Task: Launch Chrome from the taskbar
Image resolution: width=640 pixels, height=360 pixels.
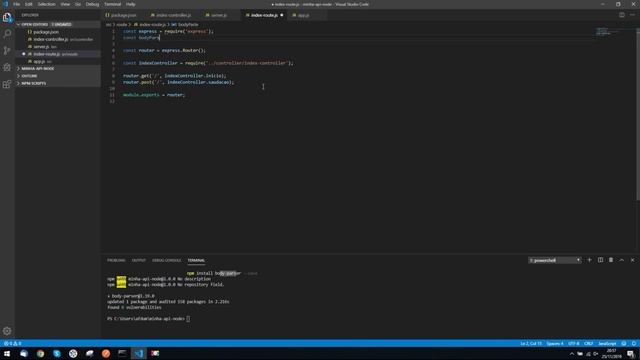Action: [40, 353]
